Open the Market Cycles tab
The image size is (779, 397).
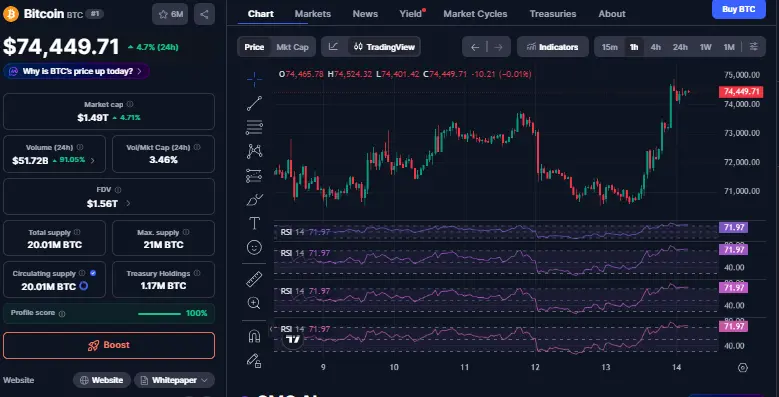475,14
